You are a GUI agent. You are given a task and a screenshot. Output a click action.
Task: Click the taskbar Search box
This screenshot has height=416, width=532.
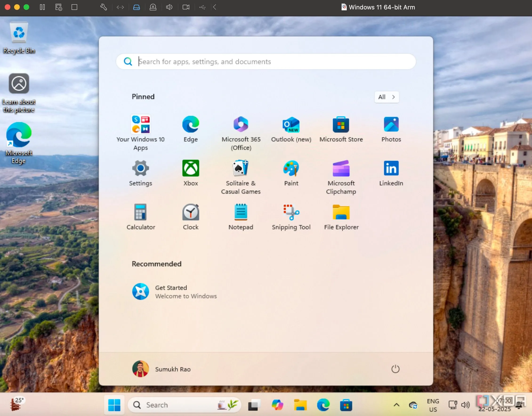(x=184, y=405)
